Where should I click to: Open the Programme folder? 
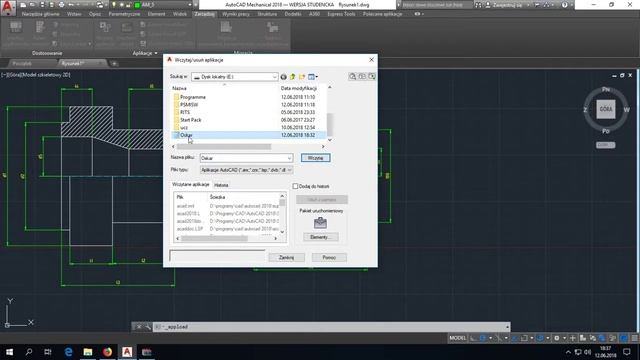(193, 97)
